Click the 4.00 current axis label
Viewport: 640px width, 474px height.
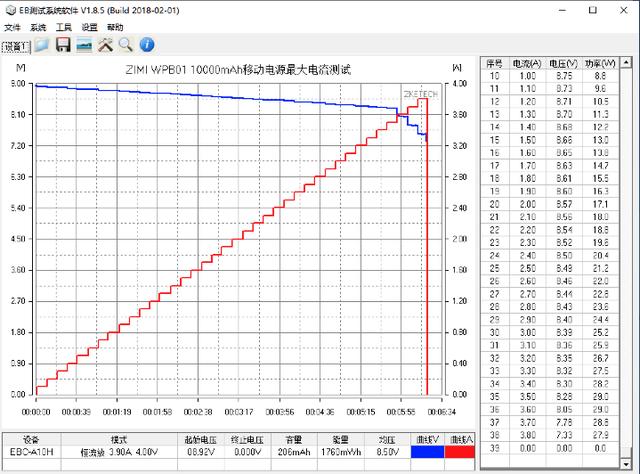(460, 84)
